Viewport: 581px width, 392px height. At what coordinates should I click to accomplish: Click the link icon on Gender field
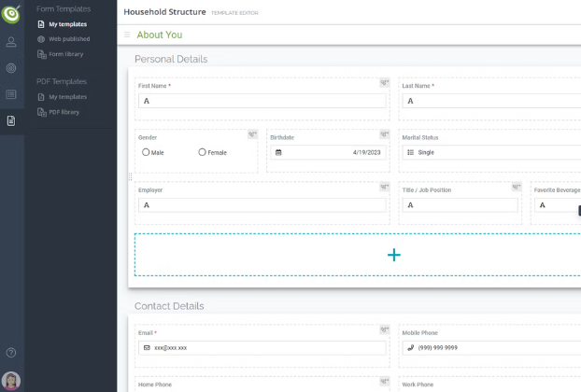(253, 134)
